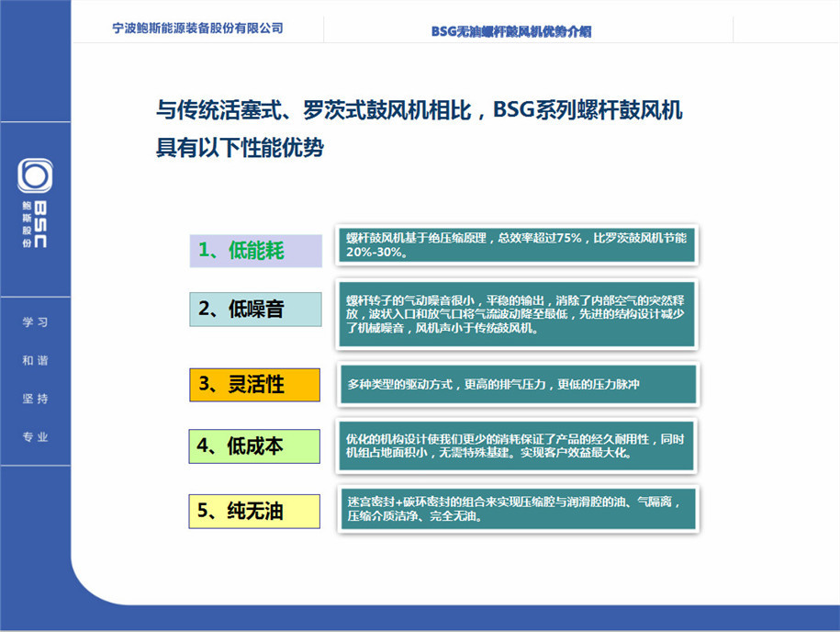Click 专业 in the left sidebar
The height and width of the screenshot is (632, 840).
(x=35, y=437)
